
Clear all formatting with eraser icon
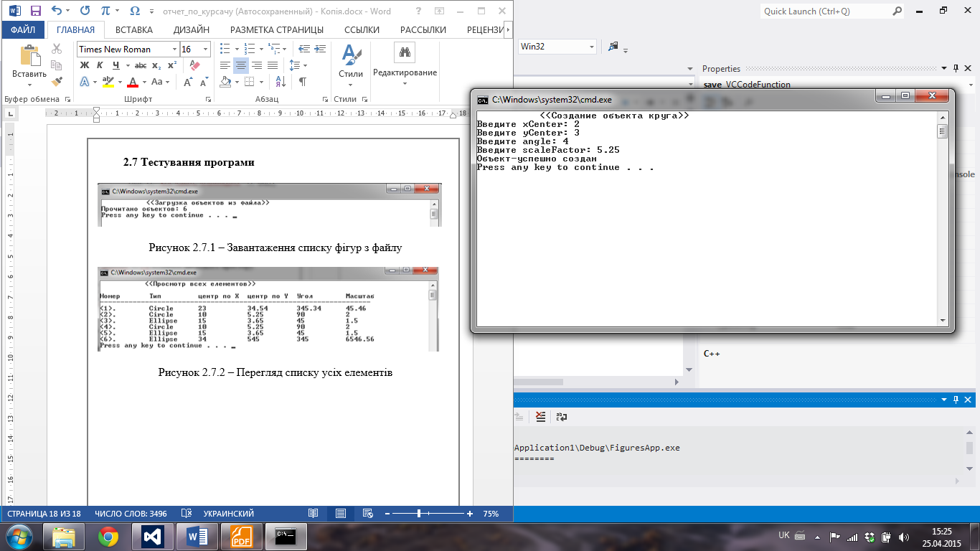click(194, 65)
